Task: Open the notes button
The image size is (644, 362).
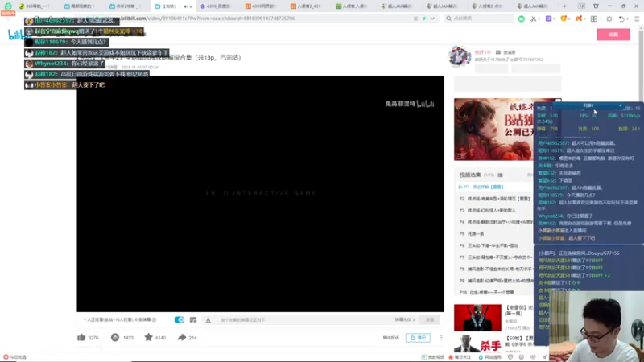Action: pyautogui.click(x=418, y=338)
